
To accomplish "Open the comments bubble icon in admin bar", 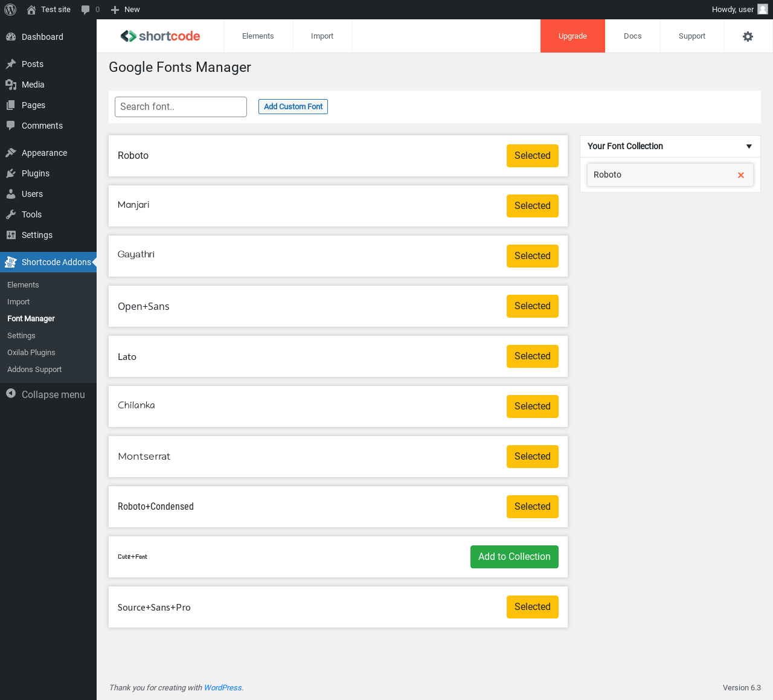I will (x=85, y=10).
